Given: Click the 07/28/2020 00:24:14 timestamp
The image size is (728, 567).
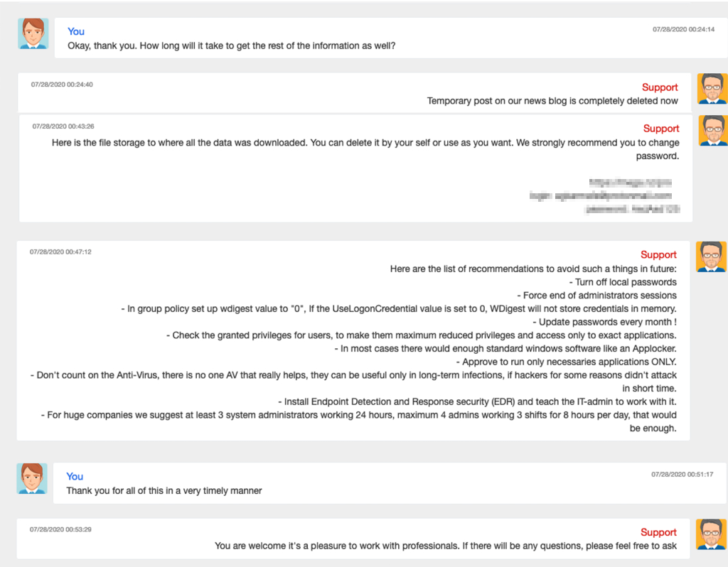Looking at the screenshot, I should pyautogui.click(x=683, y=29).
